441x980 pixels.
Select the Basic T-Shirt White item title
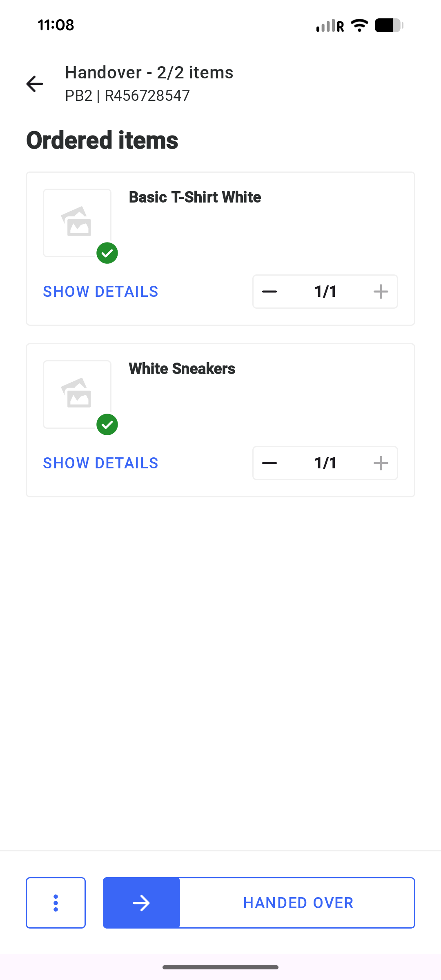coord(195,197)
